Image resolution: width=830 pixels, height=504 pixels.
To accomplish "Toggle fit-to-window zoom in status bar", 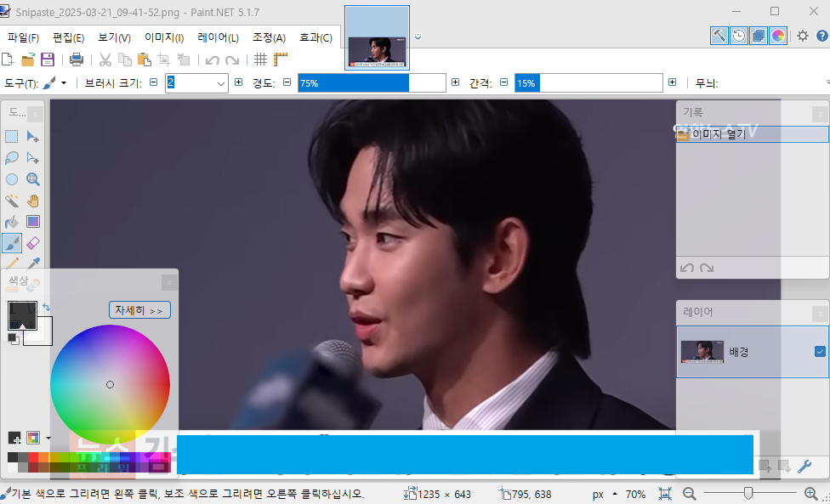I will pyautogui.click(x=665, y=494).
